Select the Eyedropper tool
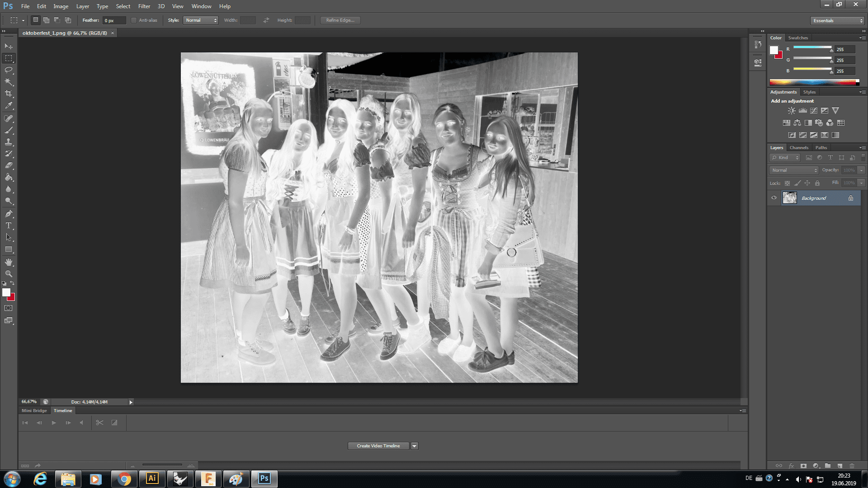This screenshot has height=488, width=868. point(9,106)
